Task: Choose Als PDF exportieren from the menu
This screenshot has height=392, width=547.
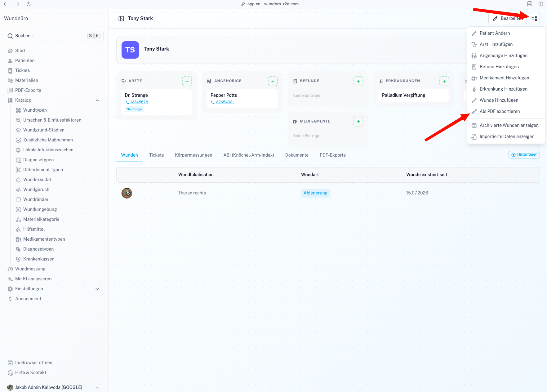Action: click(506, 111)
